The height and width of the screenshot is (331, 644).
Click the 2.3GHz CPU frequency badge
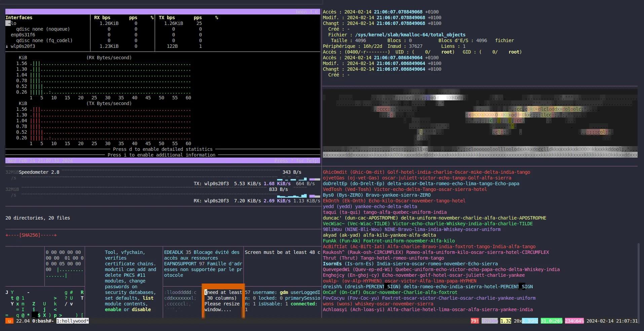click(x=530, y=321)
